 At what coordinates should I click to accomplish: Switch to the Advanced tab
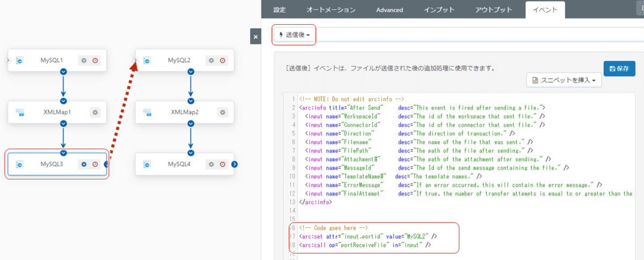tap(389, 10)
